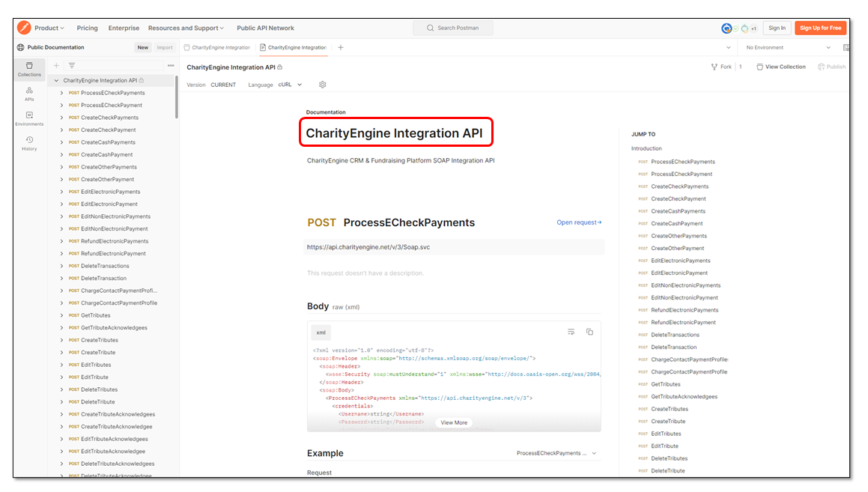Open the Environments sidebar panel
868x492 pixels.
tap(29, 118)
